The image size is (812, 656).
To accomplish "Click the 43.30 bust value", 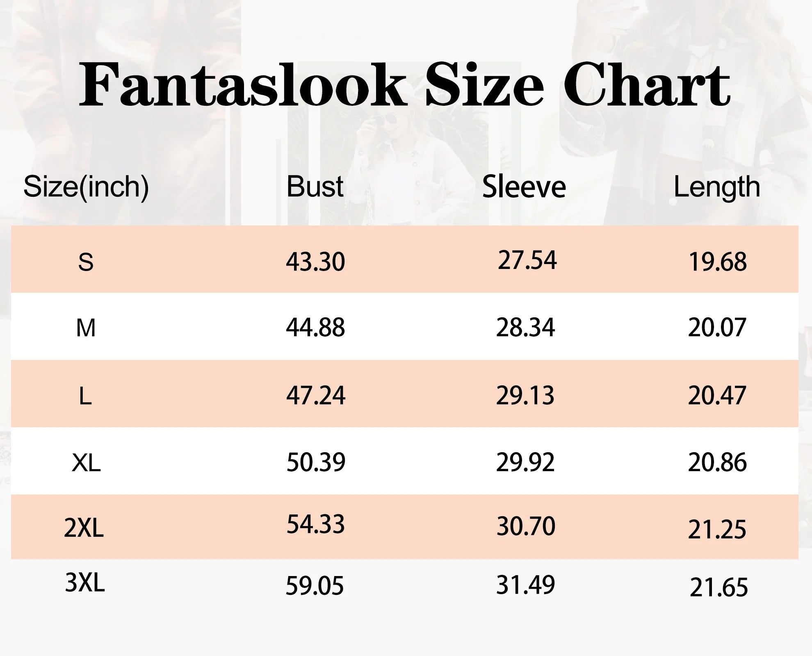I will click(x=315, y=262).
